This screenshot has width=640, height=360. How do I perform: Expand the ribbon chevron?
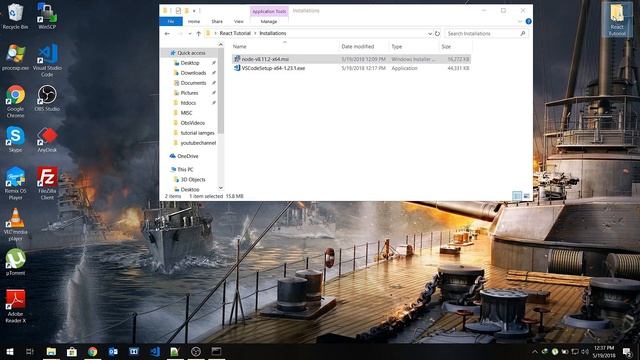[520, 21]
